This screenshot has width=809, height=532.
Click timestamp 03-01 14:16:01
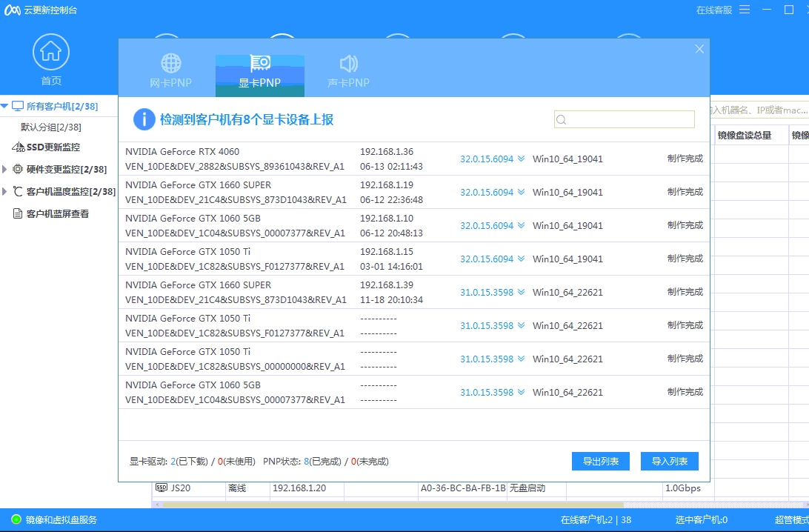391,266
